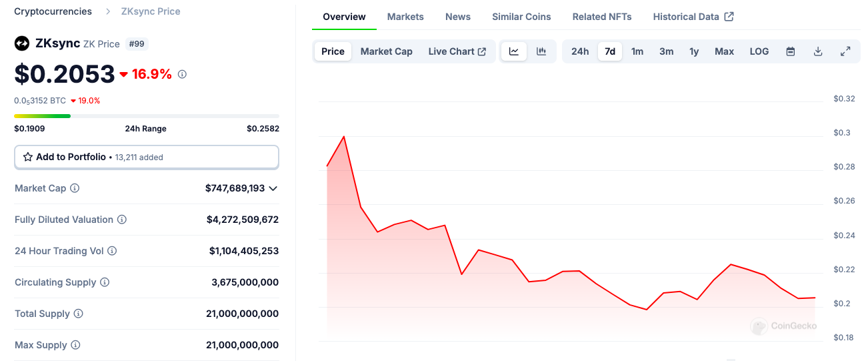Click ZKsync Price breadcrumb
Screen dimensions: 868x361
pyautogui.click(x=151, y=11)
